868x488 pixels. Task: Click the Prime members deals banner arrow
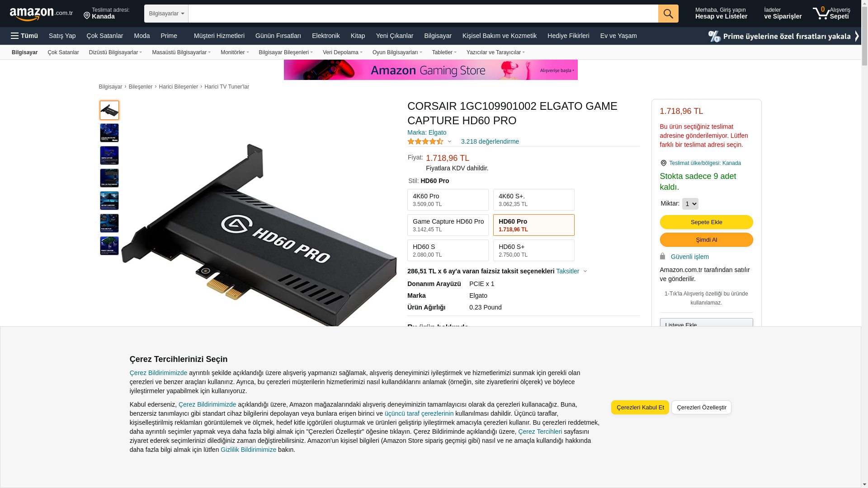[x=856, y=36]
